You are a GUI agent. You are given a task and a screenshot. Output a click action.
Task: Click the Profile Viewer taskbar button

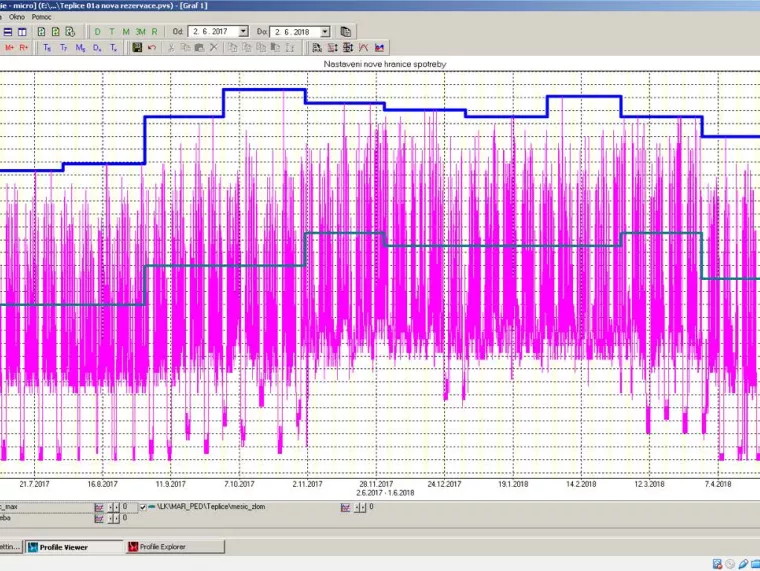coord(74,547)
